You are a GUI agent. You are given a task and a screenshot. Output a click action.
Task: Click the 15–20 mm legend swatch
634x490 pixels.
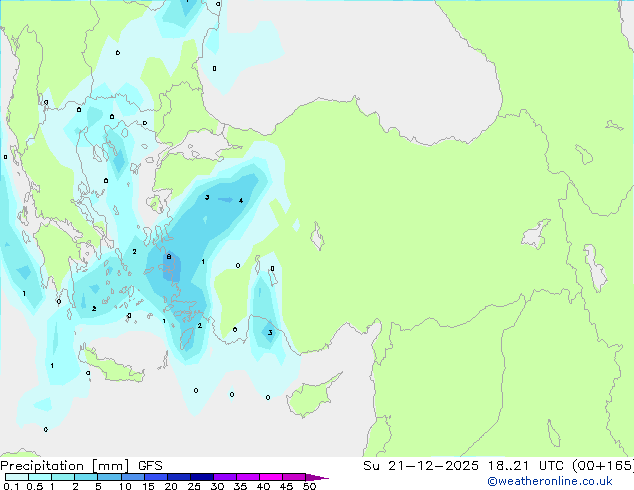click(x=156, y=477)
